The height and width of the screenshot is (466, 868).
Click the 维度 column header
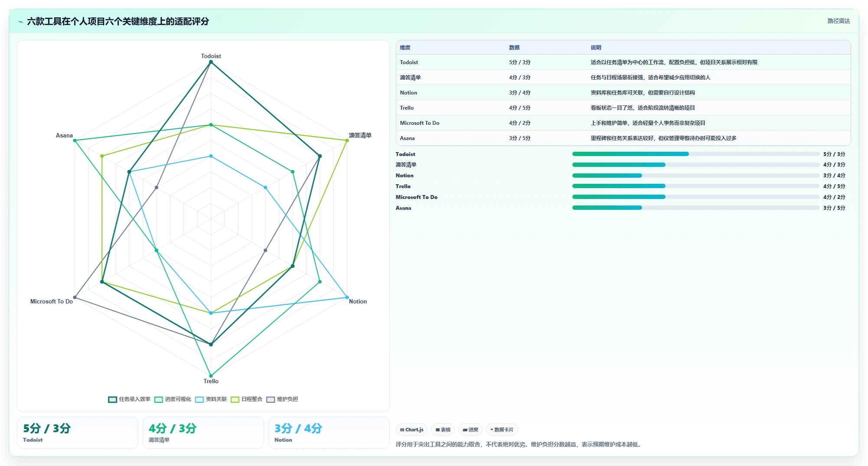[405, 48]
